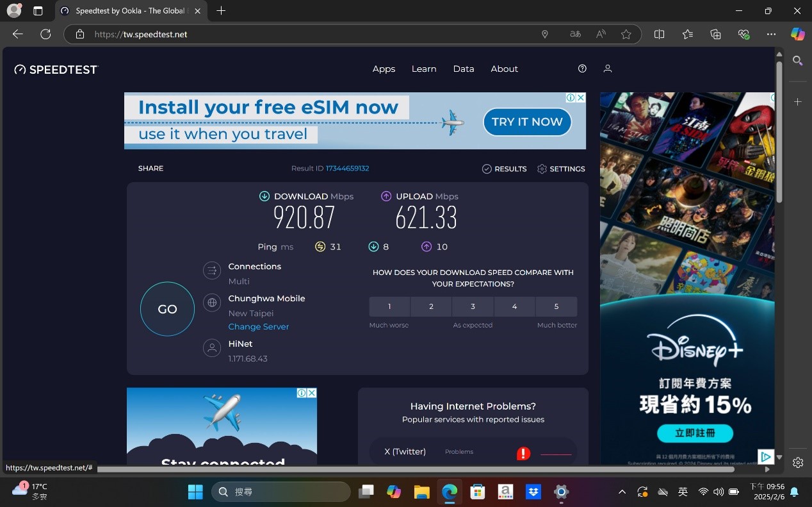
Task: Click the HiNet provider user icon
Action: tap(211, 348)
